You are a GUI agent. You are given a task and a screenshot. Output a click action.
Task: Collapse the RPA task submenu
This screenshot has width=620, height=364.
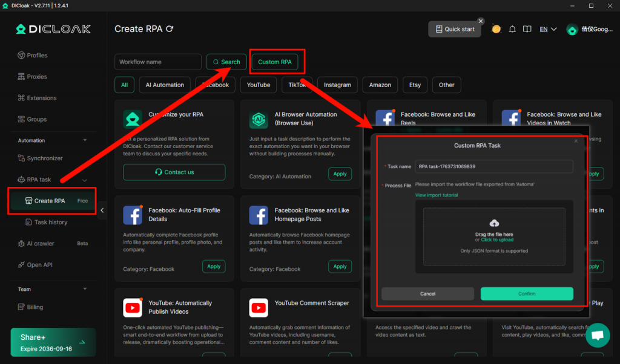(x=85, y=180)
